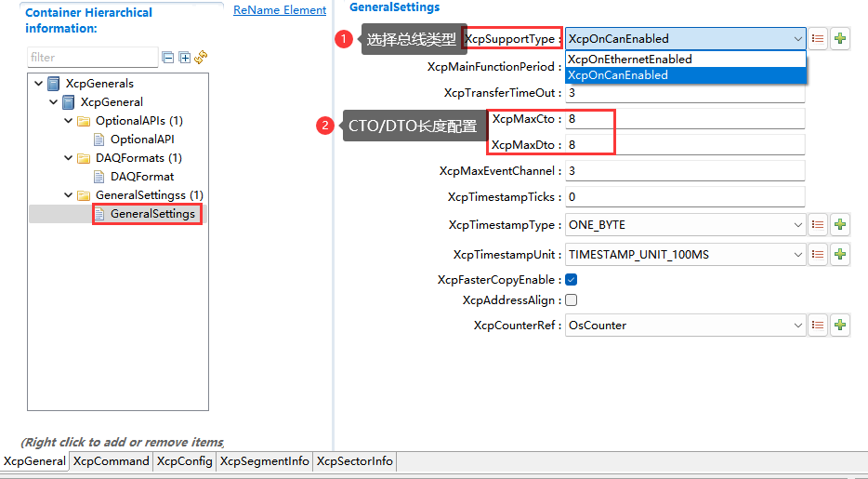Select the DAQFormat tree item
The image size is (868, 479).
tap(141, 177)
